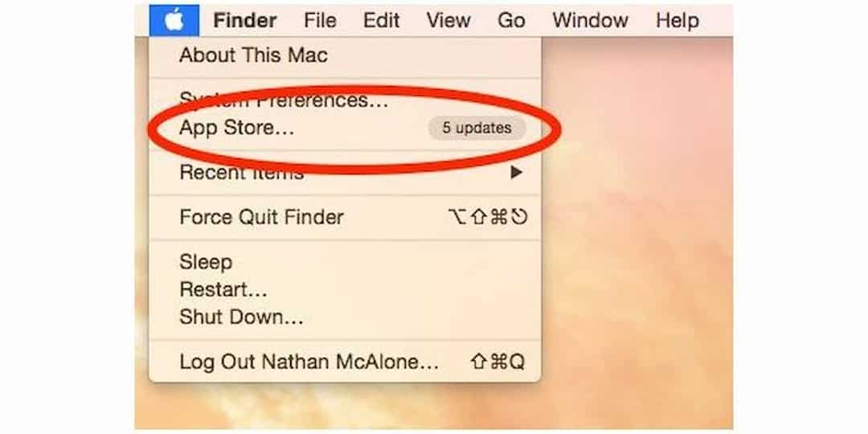Open the Go menu
868x434 pixels.
click(511, 20)
